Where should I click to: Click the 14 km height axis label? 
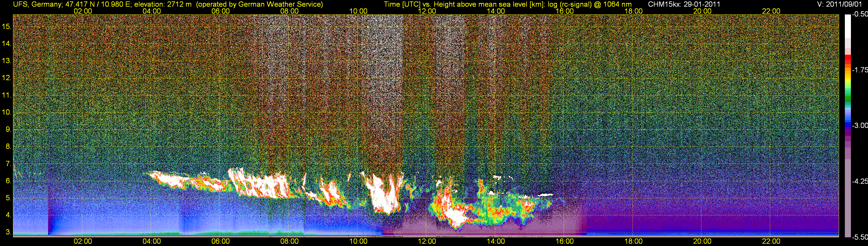tap(6, 44)
